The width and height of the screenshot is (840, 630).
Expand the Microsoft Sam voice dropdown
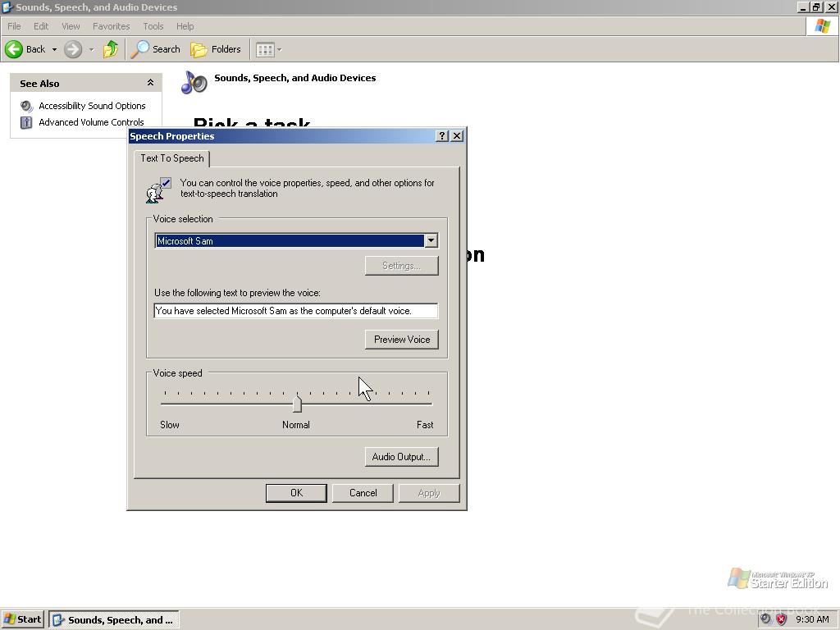coord(431,241)
